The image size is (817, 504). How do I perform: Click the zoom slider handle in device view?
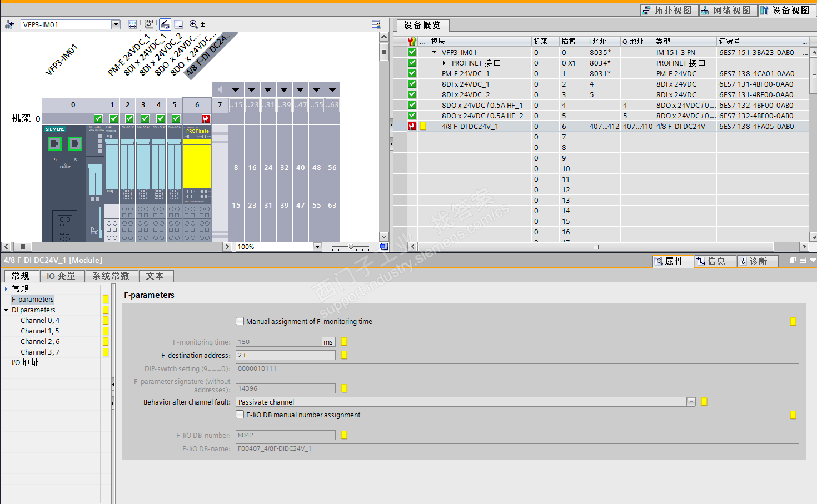pyautogui.click(x=351, y=247)
